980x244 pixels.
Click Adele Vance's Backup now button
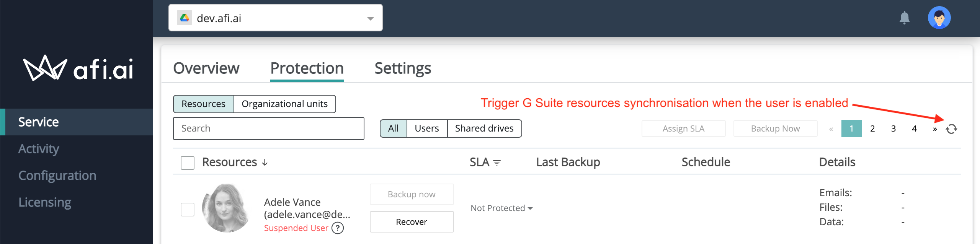412,194
